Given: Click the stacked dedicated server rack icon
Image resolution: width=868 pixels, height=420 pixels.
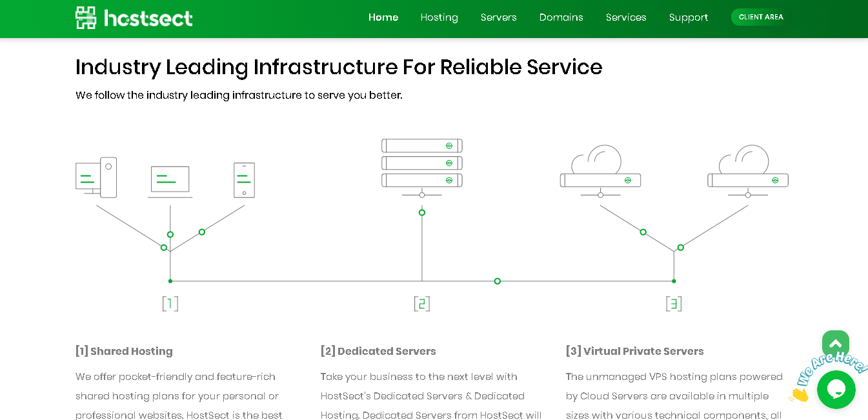Looking at the screenshot, I should tap(422, 168).
